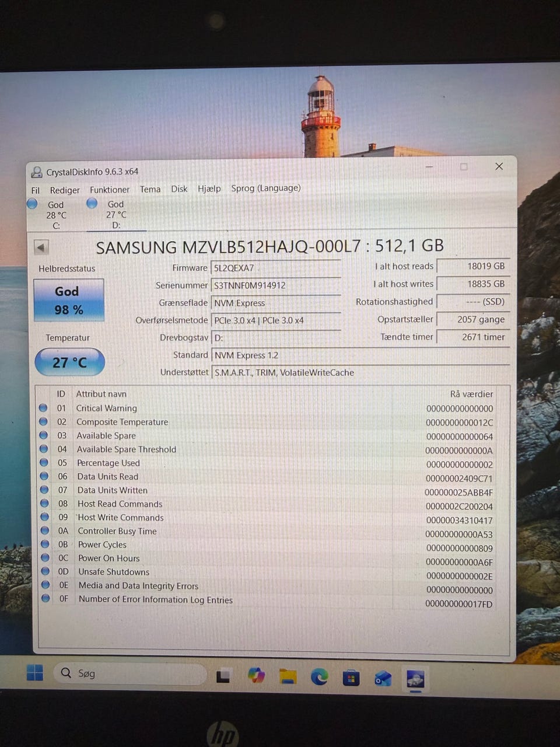Open Copilot from the taskbar
The image size is (560, 747).
(x=256, y=675)
